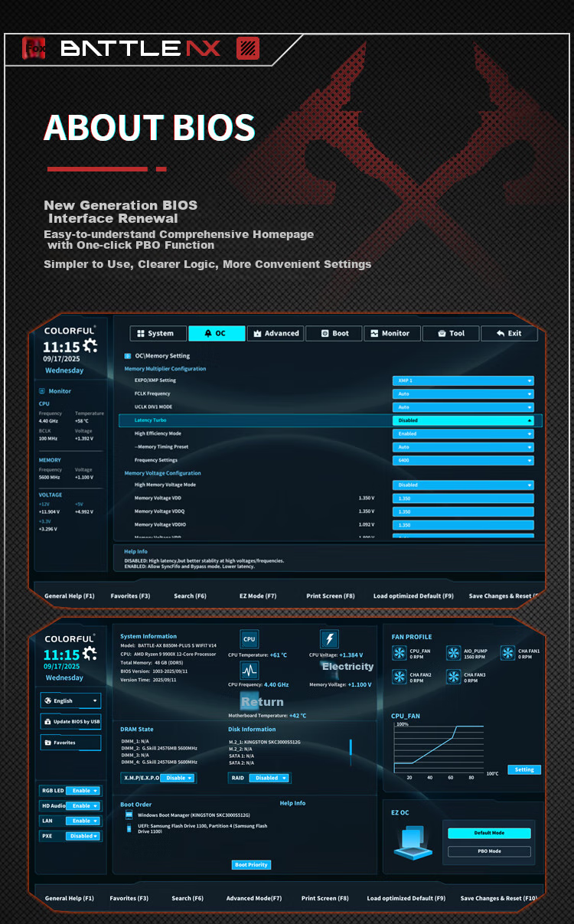Viewport: 574px width, 924px height.
Task: Open the System tab
Action: coord(158,333)
